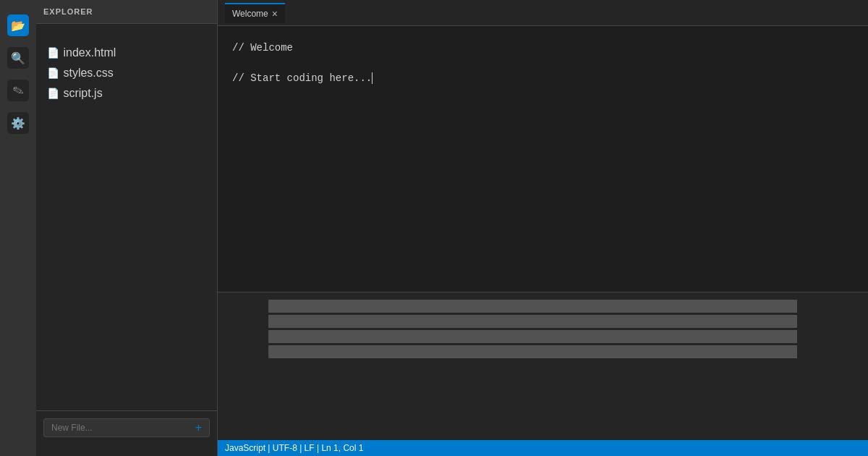Click the feather pen sidebar icon

point(18,90)
